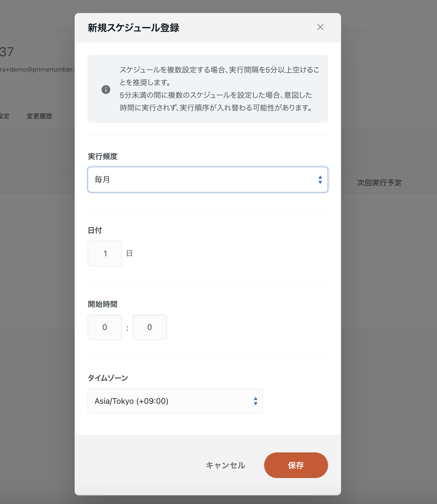Click キャンセル to dismiss the dialog

[x=225, y=465]
